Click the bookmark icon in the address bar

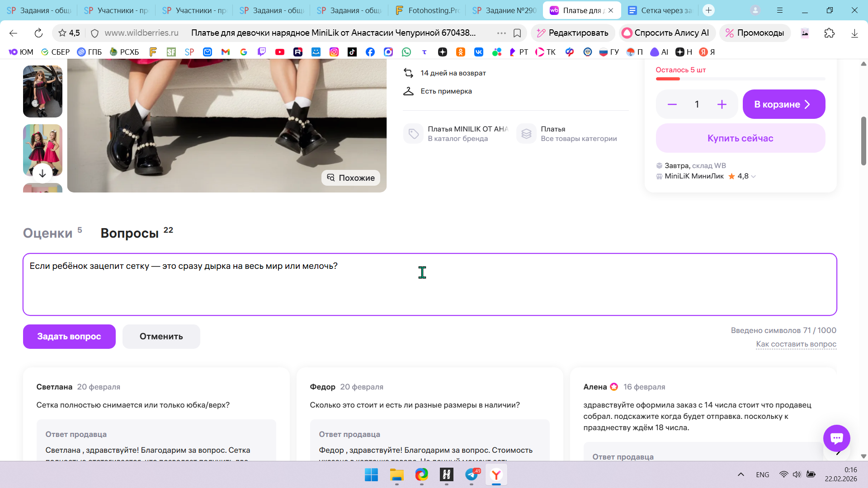(517, 33)
